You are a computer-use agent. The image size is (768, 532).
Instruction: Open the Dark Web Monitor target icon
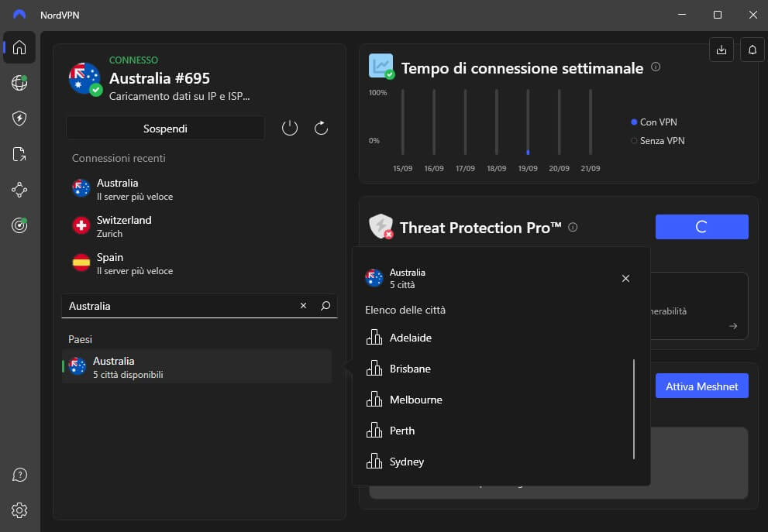(19, 225)
